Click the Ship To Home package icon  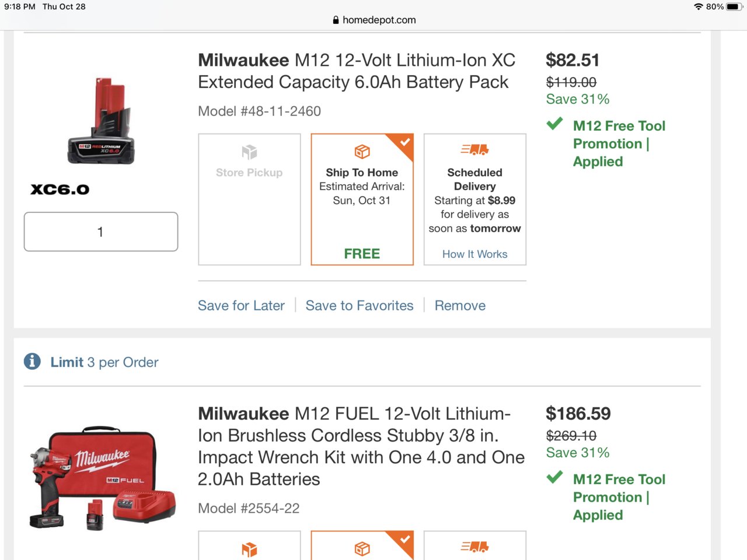point(362,152)
